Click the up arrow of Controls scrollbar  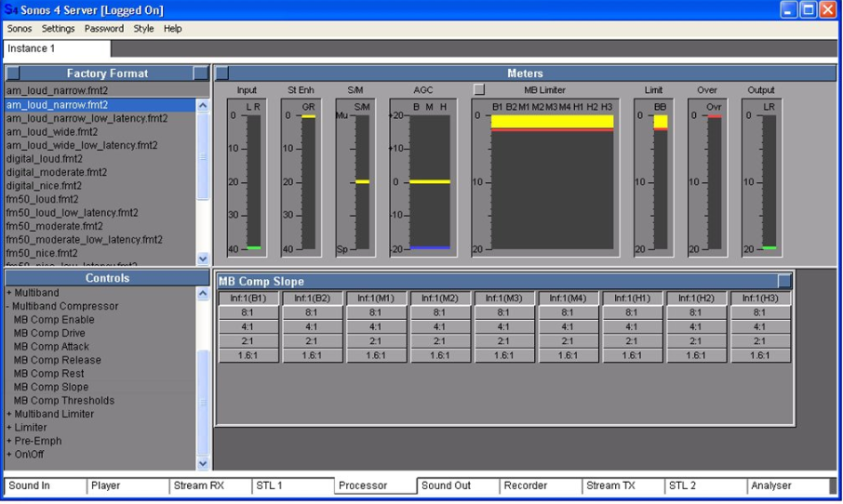[x=203, y=293]
